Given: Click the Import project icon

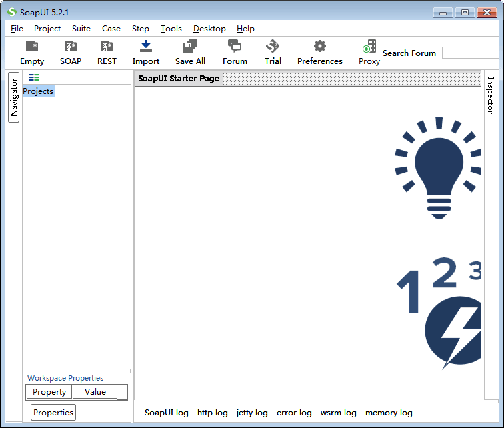Looking at the screenshot, I should point(145,47).
